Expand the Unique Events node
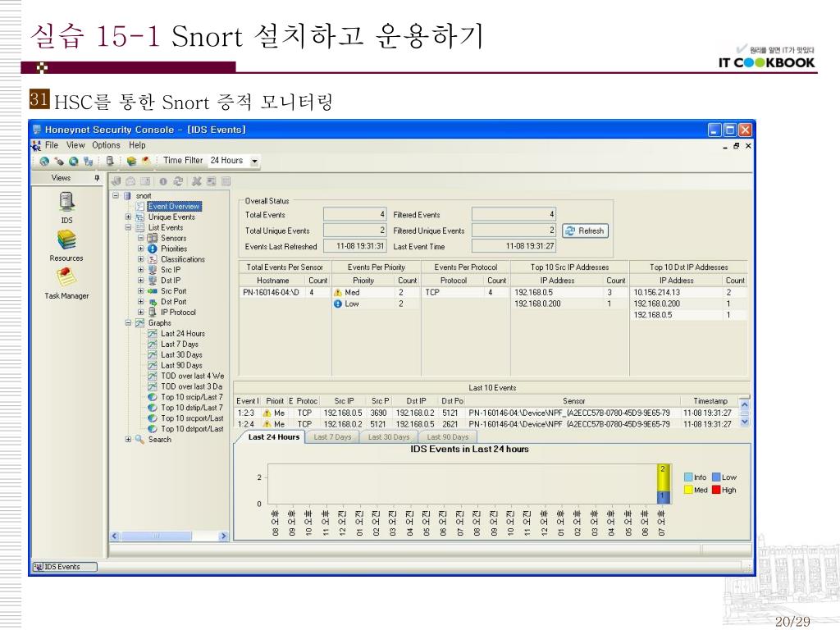The image size is (840, 630). point(128,217)
